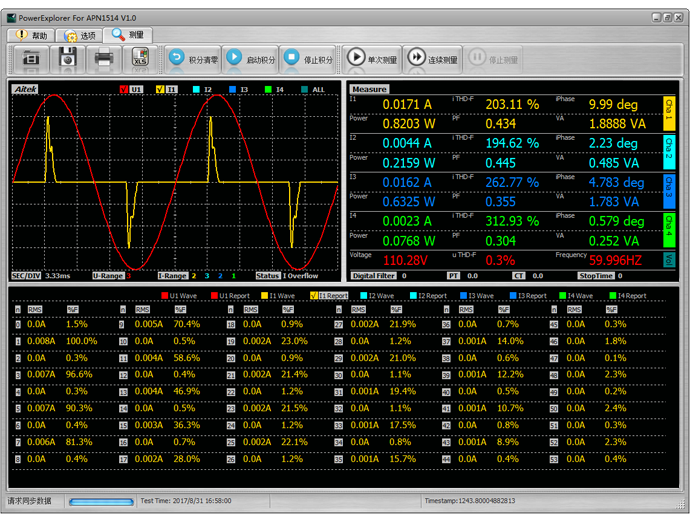690x519 pixels.
Task: Click the floppy disk save icon
Action: tap(67, 59)
